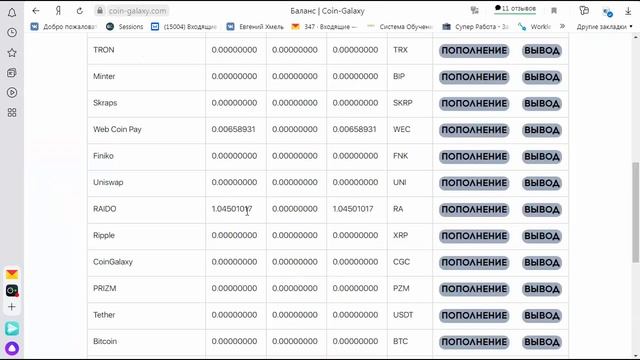Click ПОПОЛНЕНИЕ for PRIZM

474,289
